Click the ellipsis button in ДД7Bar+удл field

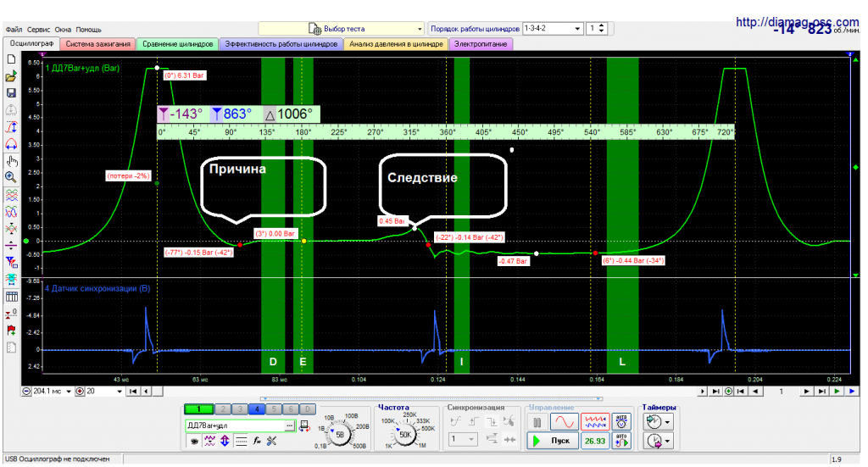[290, 426]
